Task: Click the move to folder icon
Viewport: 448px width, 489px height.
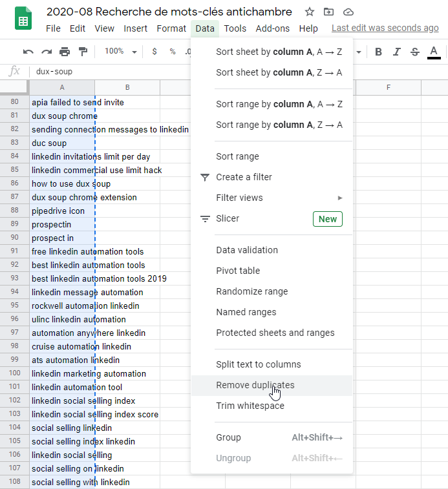Action: tap(328, 12)
